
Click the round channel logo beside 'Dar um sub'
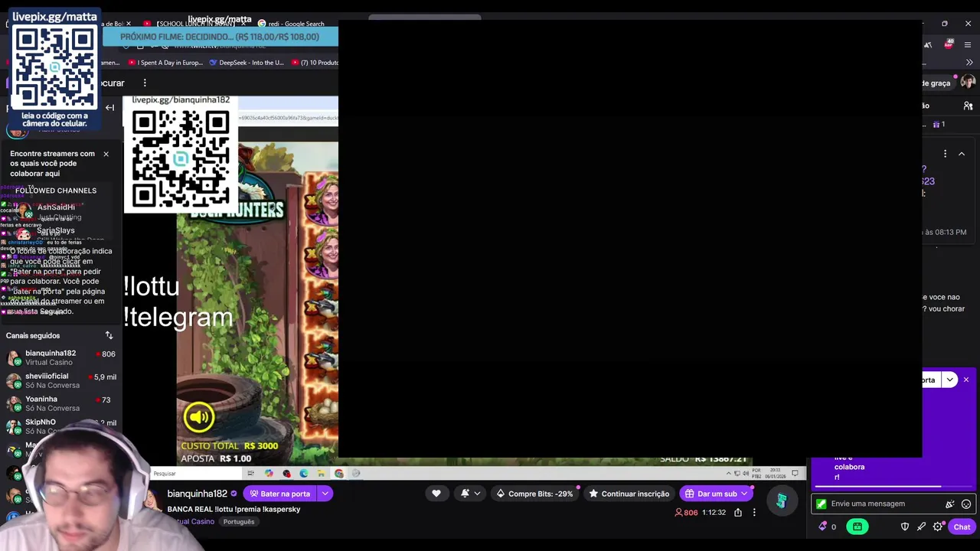click(x=782, y=501)
